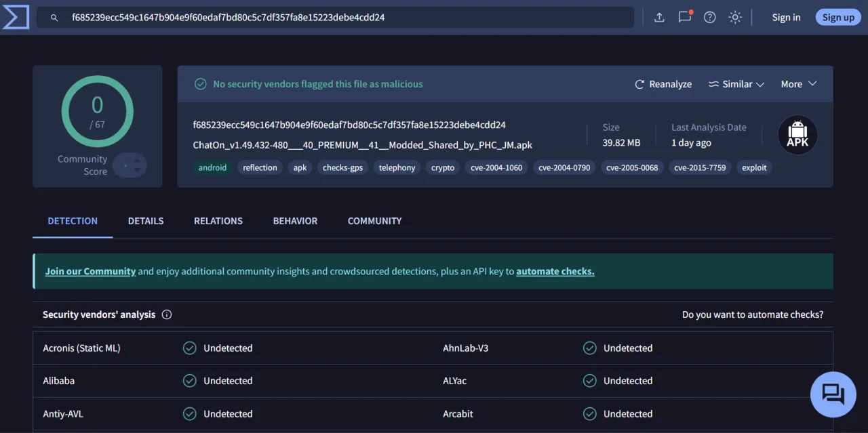Click the hash search input field
The image size is (868, 433).
(x=336, y=18)
